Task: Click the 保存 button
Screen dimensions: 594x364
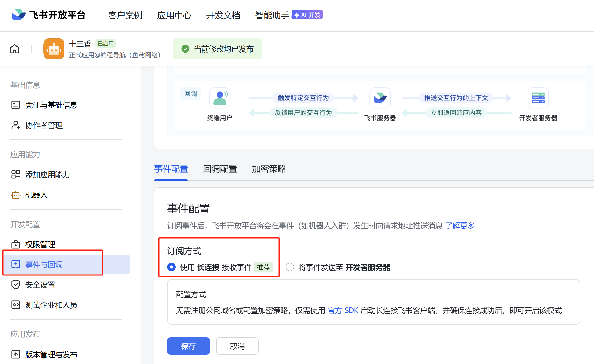Action: coord(188,346)
